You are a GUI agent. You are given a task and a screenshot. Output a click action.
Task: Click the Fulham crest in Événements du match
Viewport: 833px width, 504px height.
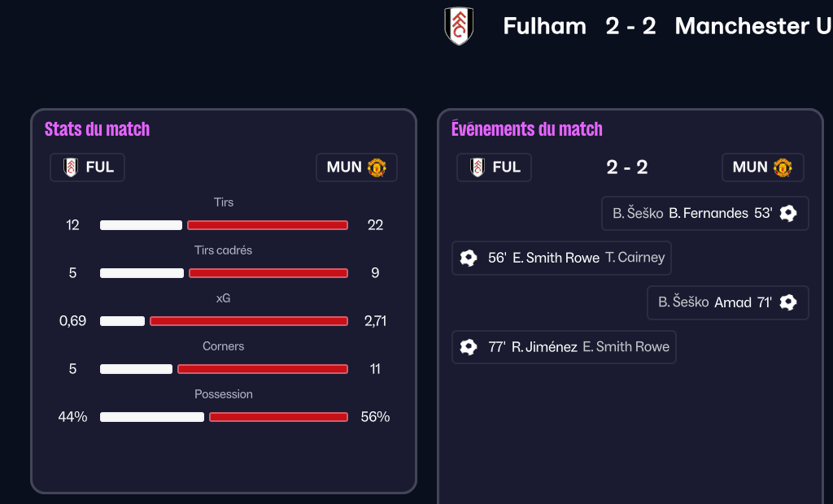click(x=478, y=167)
